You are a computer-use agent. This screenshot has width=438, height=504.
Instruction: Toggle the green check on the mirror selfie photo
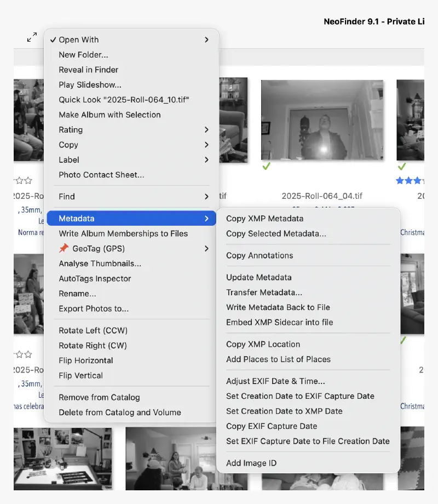click(266, 165)
